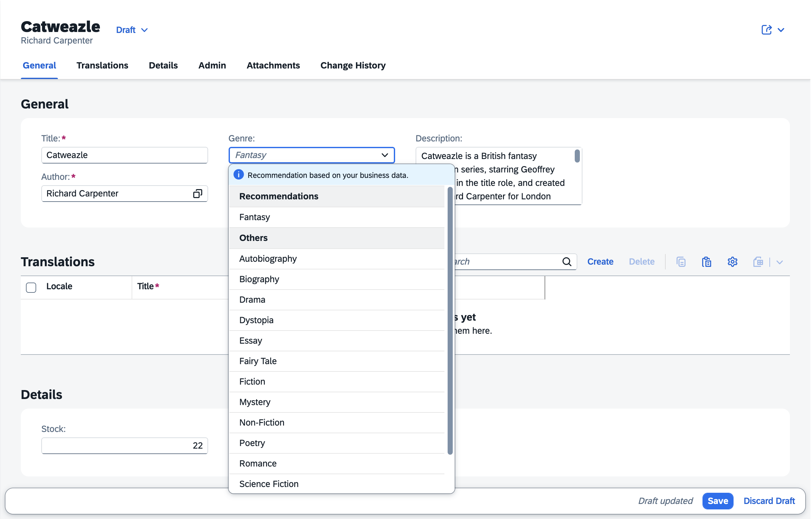Click the genre list scrollbar

pos(451,321)
